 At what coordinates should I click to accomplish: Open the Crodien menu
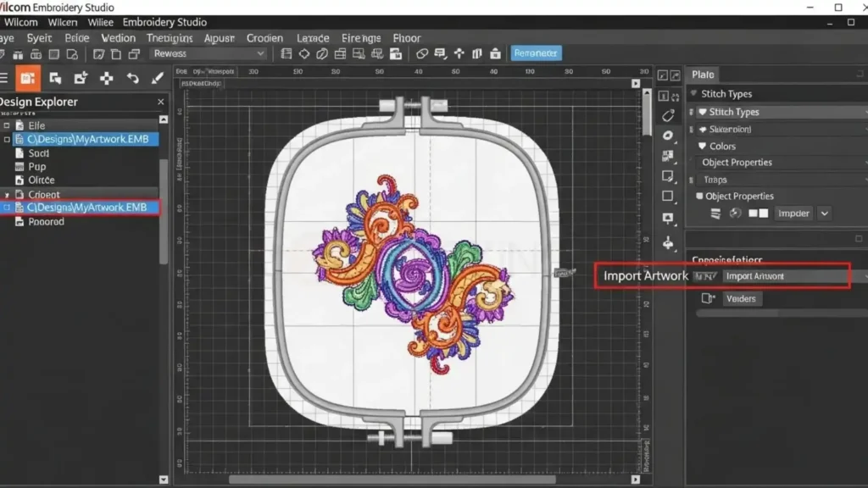point(264,38)
